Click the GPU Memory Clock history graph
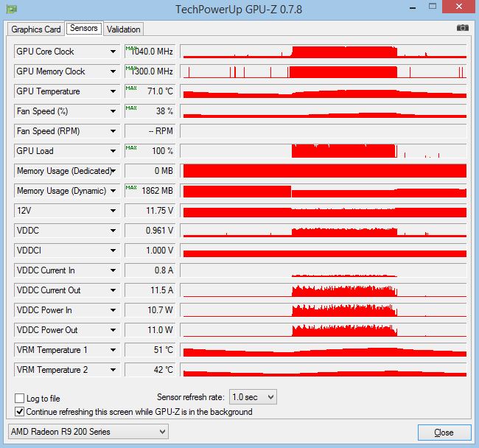The width and height of the screenshot is (479, 448). click(324, 71)
